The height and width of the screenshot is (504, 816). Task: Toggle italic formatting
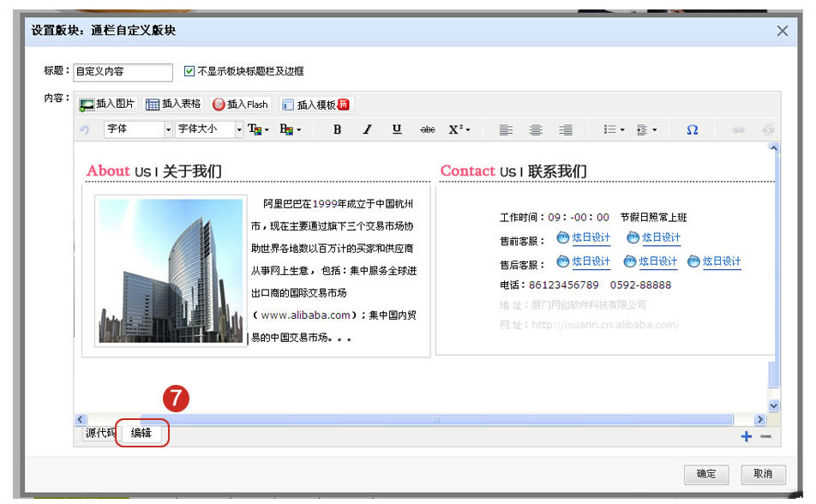368,129
